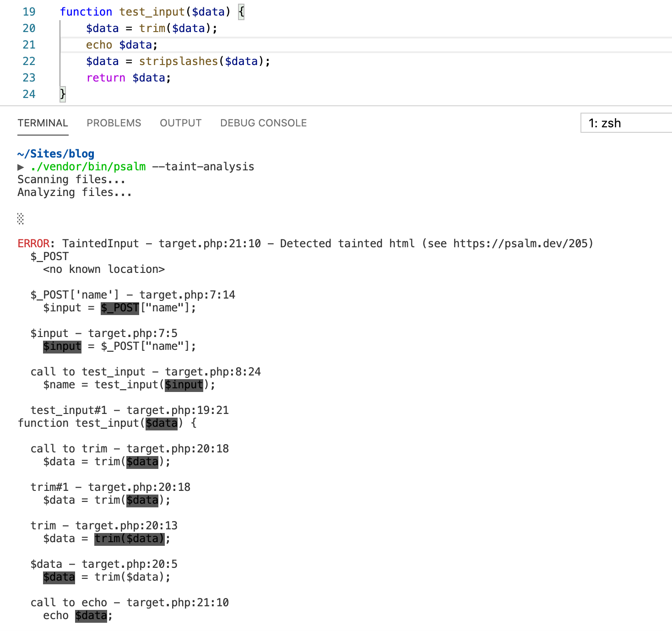The image size is (672, 631).
Task: Click line number 23 in the gutter
Action: (x=29, y=77)
